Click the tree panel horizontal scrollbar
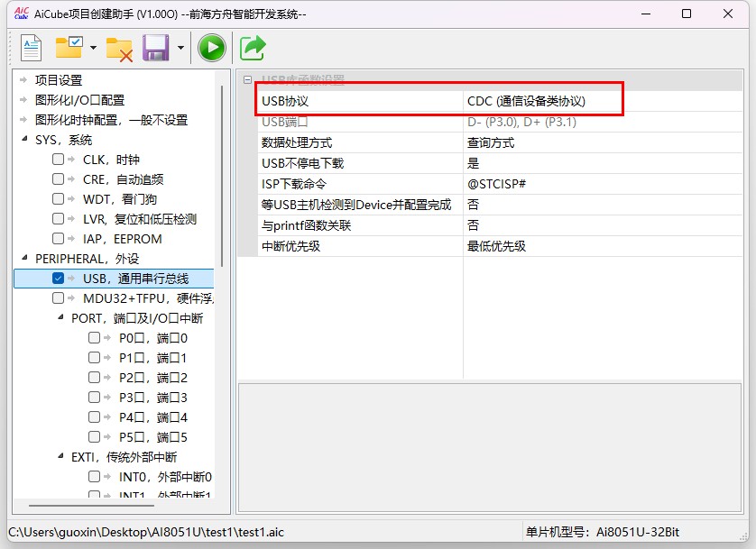Screen dimensions: 756x549 coord(92,506)
